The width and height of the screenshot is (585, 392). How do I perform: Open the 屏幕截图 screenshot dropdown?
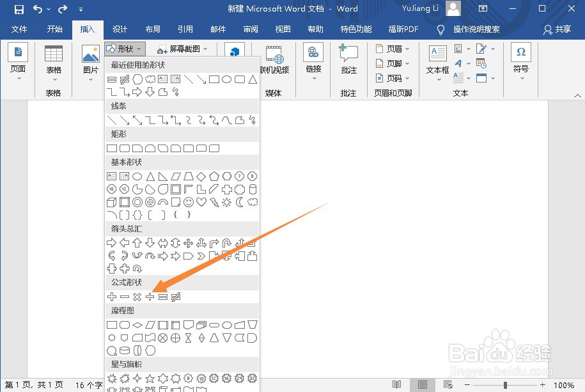point(182,49)
